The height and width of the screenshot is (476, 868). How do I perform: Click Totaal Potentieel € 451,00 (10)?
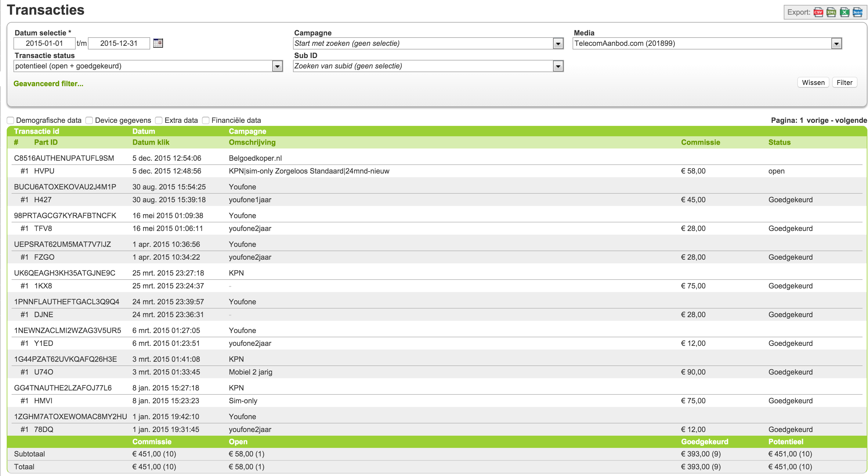790,467
